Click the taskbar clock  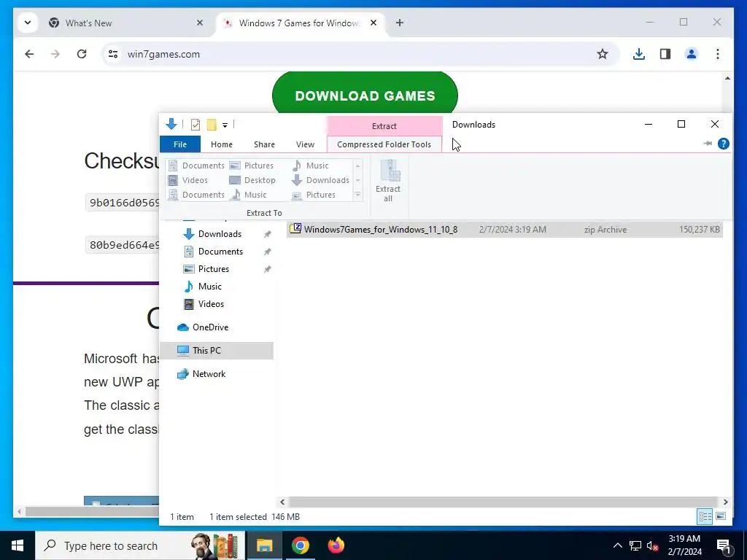(x=684, y=545)
